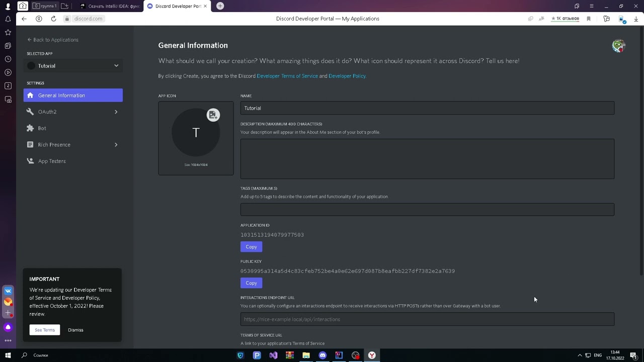Open WinRAR from the taskbar
The width and height of the screenshot is (644, 362).
tap(290, 355)
